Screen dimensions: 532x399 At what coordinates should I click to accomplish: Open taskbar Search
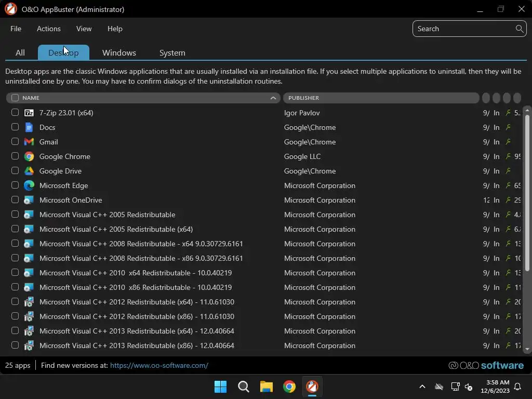[x=244, y=387]
